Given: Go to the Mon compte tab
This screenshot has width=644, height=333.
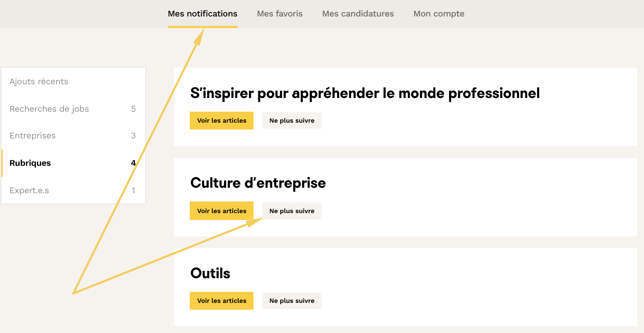Looking at the screenshot, I should point(438,14).
